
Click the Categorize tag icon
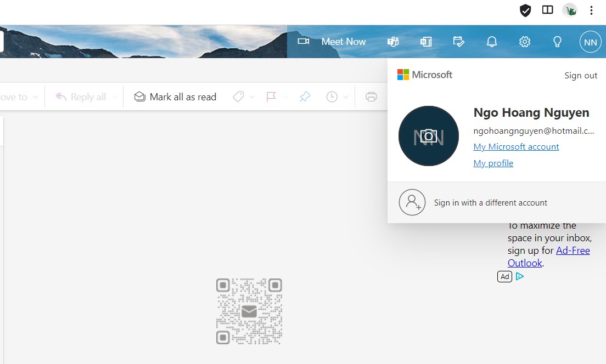(x=238, y=96)
